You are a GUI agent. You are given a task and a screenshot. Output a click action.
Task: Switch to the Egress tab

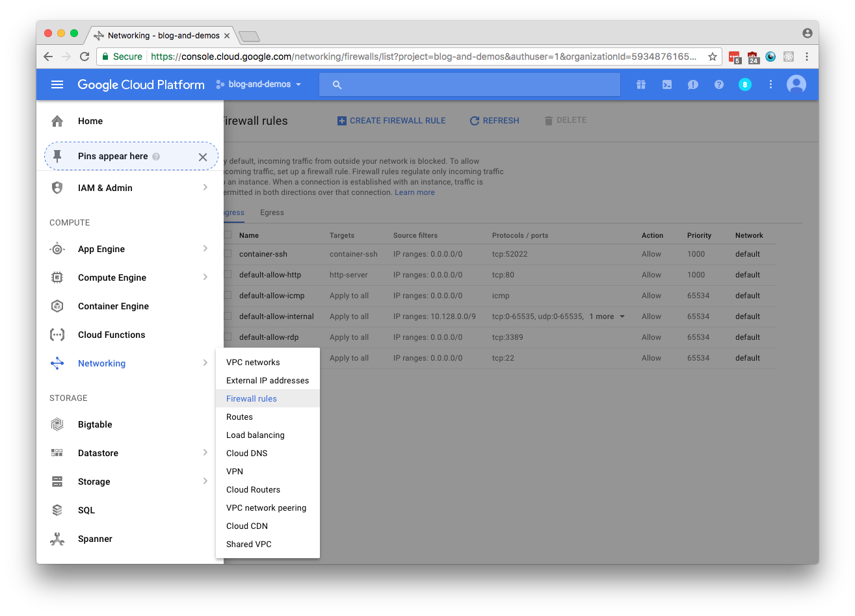click(x=272, y=212)
